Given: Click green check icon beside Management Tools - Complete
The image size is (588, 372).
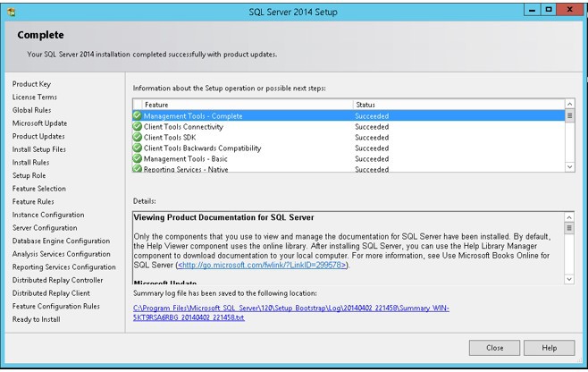Looking at the screenshot, I should coord(138,115).
